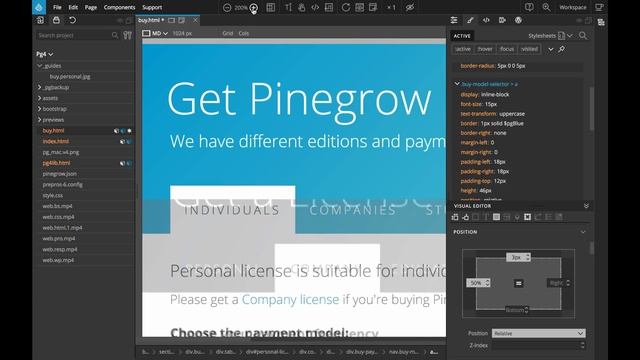The image size is (640, 360).
Task: Click the top position value stepper
Action: (528, 257)
